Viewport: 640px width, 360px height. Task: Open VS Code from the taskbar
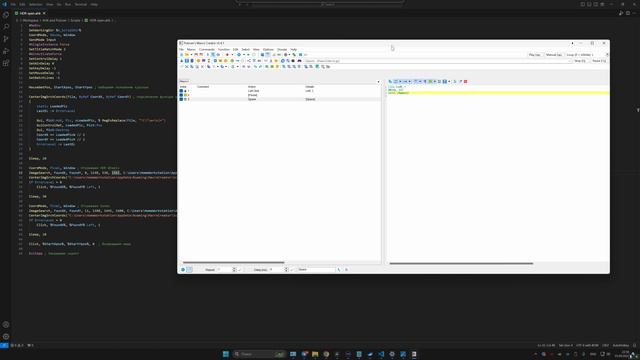click(x=381, y=354)
